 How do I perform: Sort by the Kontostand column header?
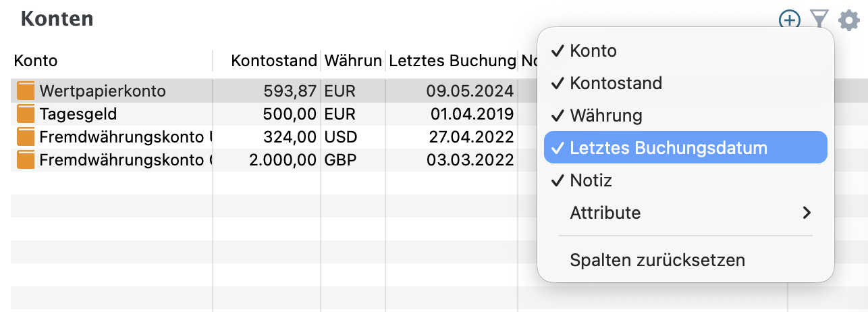point(273,61)
